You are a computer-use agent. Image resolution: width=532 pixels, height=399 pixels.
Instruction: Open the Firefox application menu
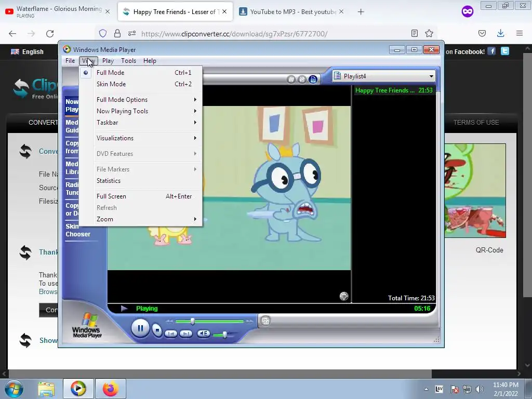point(520,33)
